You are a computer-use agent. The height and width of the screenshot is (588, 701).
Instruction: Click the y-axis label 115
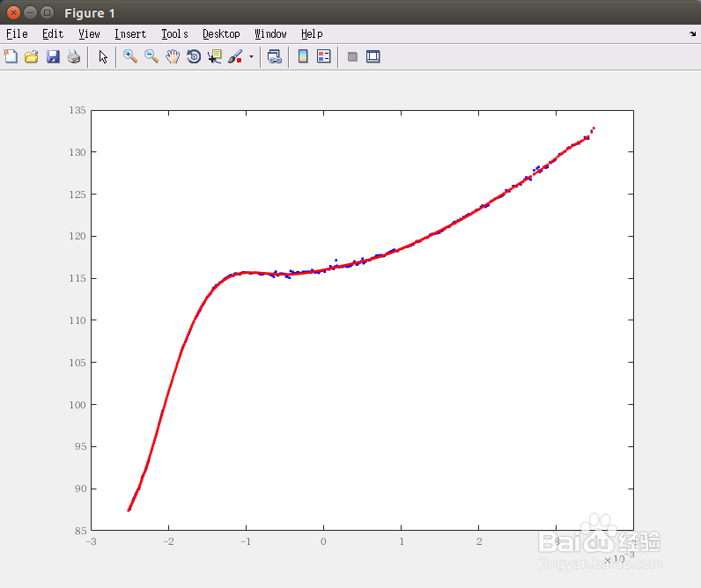[x=77, y=278]
